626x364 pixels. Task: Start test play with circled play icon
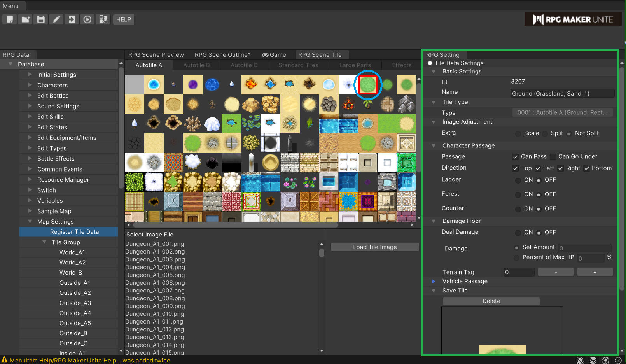[87, 19]
